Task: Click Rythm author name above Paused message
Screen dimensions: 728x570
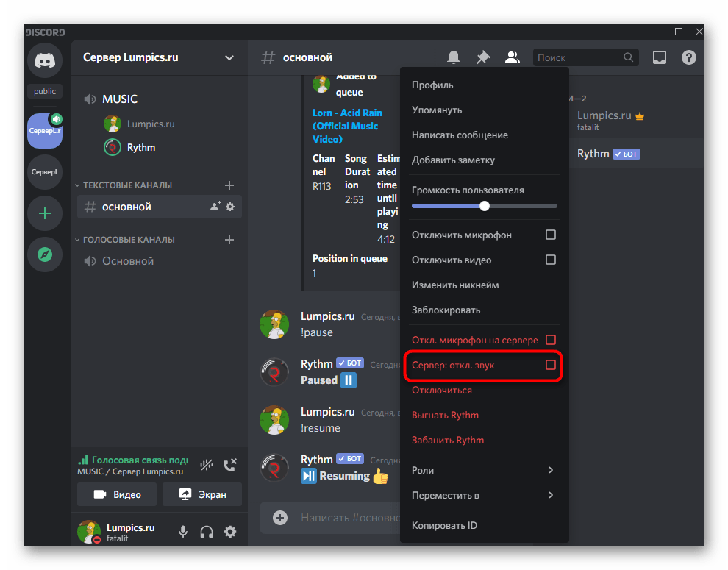Action: 317,364
